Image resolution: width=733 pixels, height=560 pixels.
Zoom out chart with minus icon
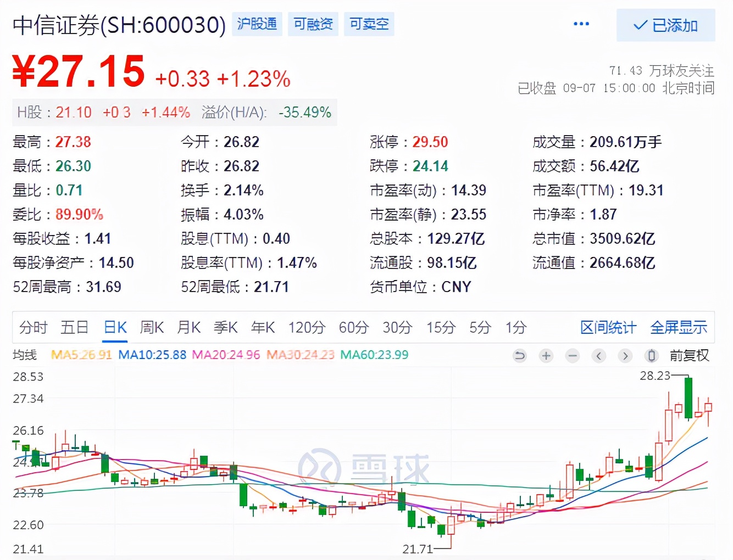[x=573, y=356]
